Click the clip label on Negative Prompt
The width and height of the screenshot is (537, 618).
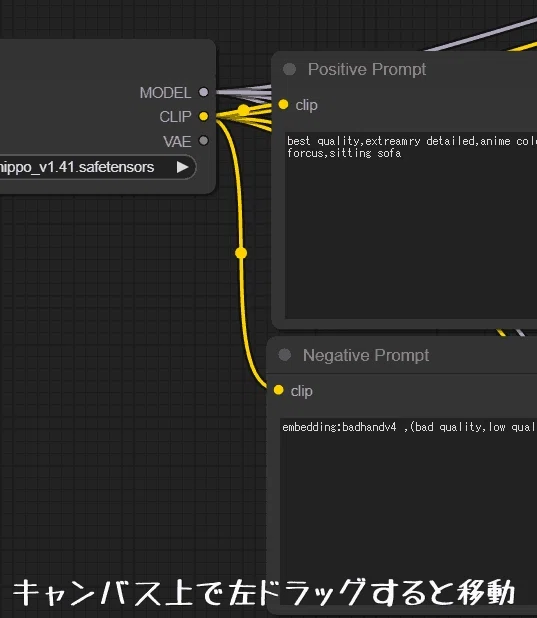coord(302,391)
